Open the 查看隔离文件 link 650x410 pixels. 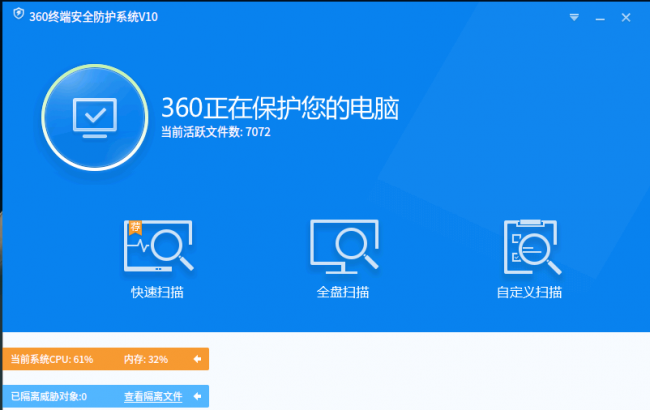(x=153, y=397)
